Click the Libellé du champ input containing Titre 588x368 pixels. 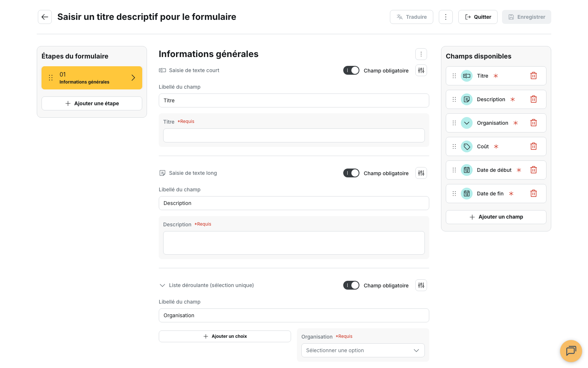(294, 100)
